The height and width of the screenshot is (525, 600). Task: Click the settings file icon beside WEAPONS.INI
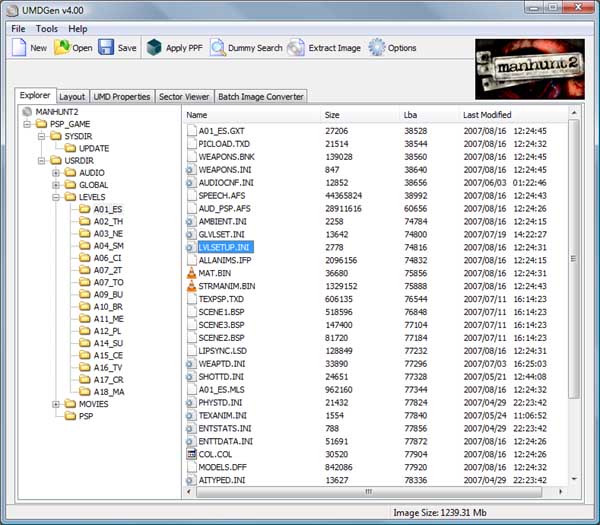tap(191, 170)
